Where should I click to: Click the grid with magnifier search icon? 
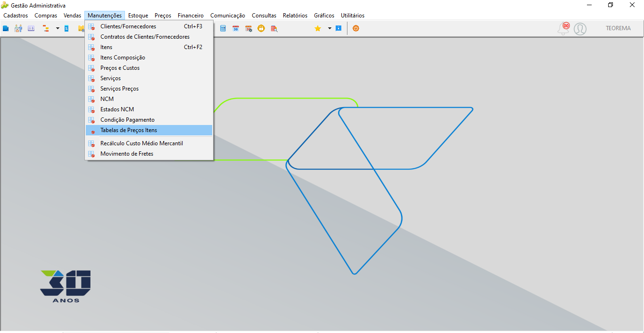274,28
